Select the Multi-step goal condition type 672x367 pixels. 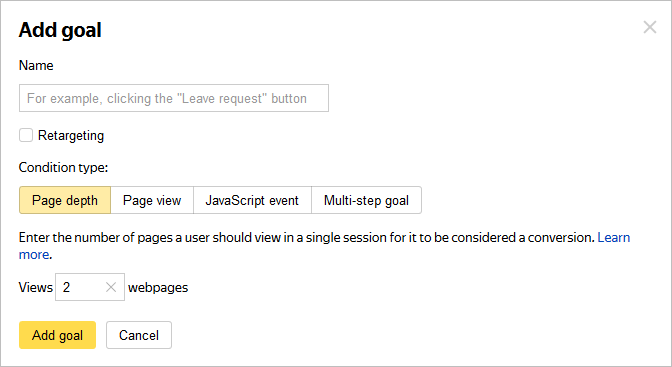[x=366, y=200]
